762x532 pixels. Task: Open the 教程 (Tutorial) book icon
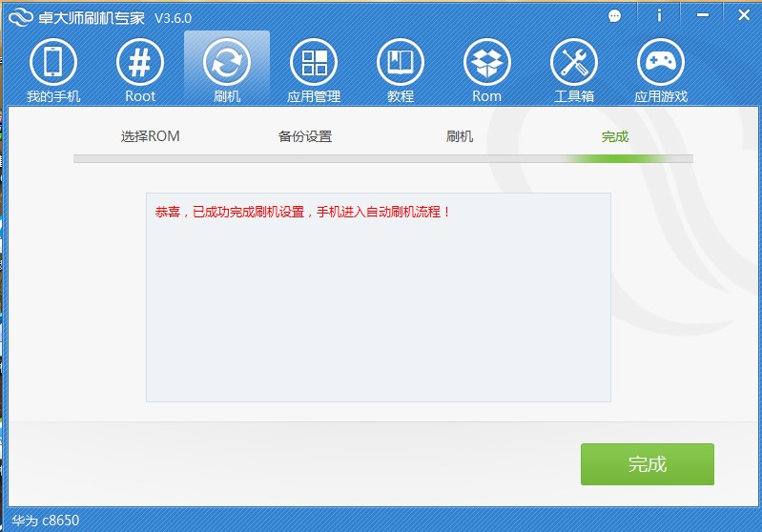[x=401, y=63]
